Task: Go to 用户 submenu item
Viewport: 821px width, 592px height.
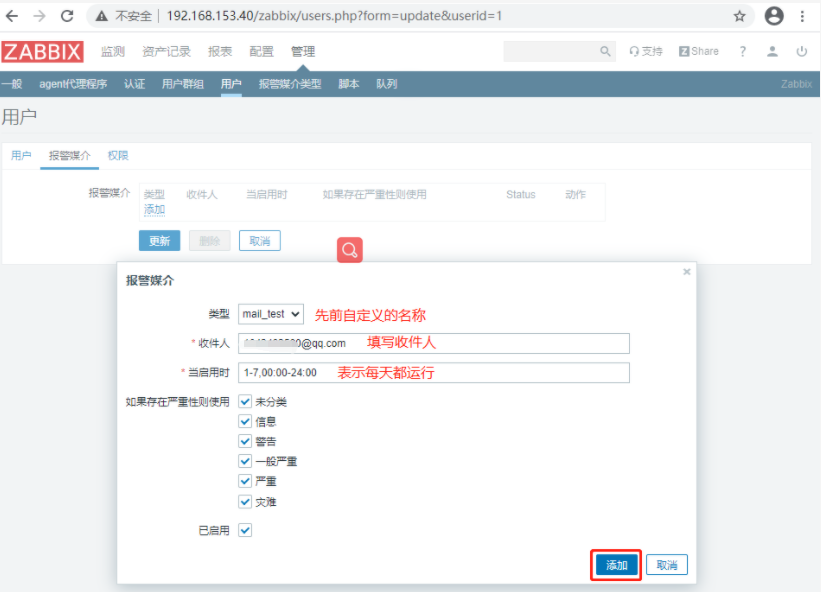Action: (231, 84)
